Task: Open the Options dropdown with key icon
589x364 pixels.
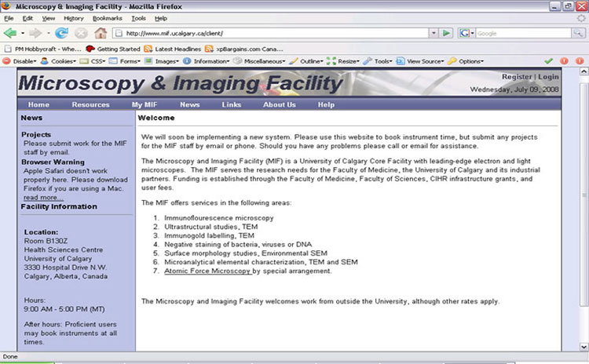Action: tap(466, 61)
